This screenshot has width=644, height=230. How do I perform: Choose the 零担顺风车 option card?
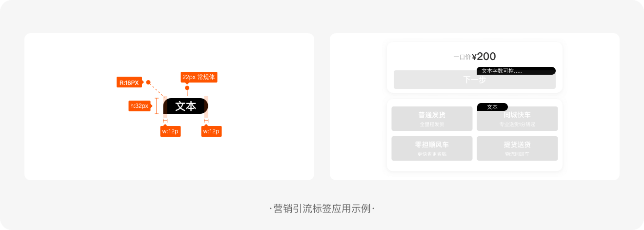[432, 148]
